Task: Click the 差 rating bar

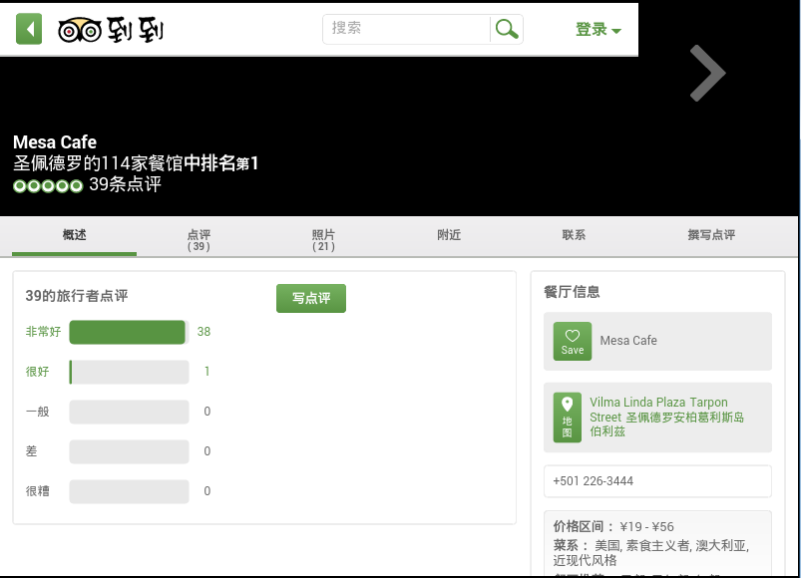Action: (129, 452)
